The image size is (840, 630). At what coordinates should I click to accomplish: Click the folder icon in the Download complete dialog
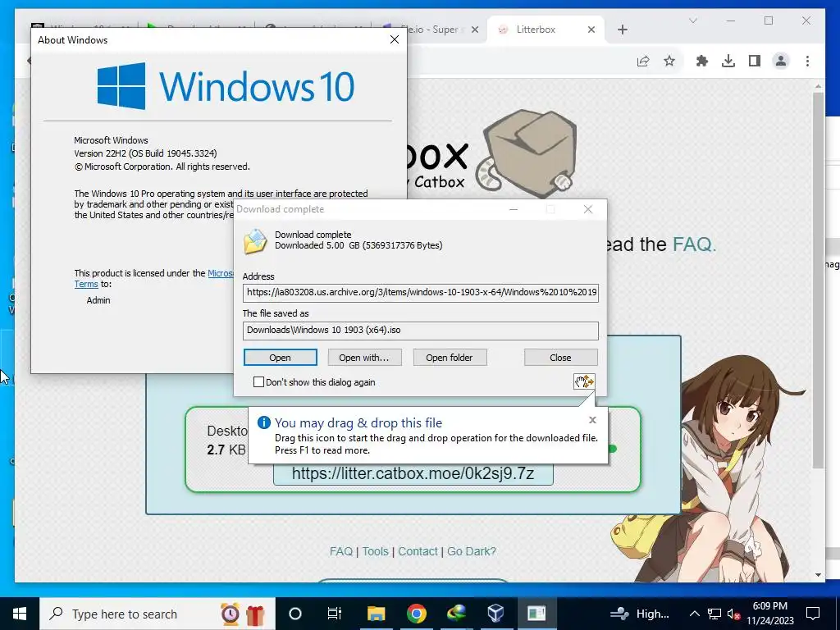[x=256, y=240]
